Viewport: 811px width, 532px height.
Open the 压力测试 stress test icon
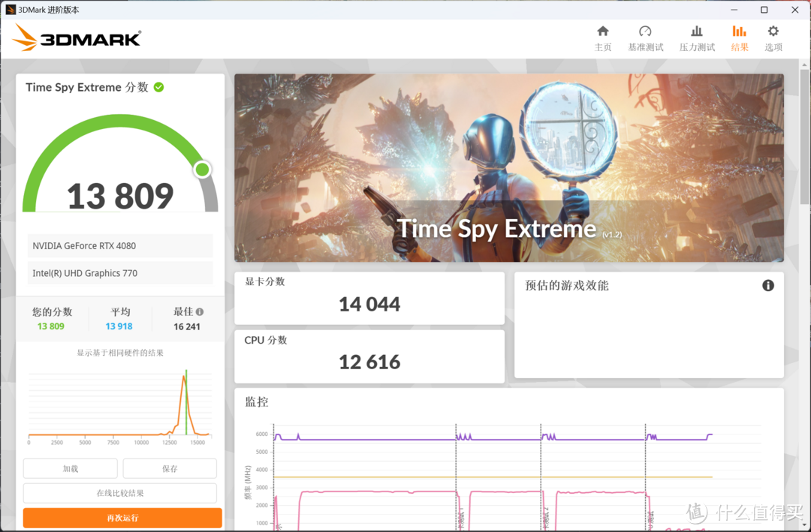697,32
